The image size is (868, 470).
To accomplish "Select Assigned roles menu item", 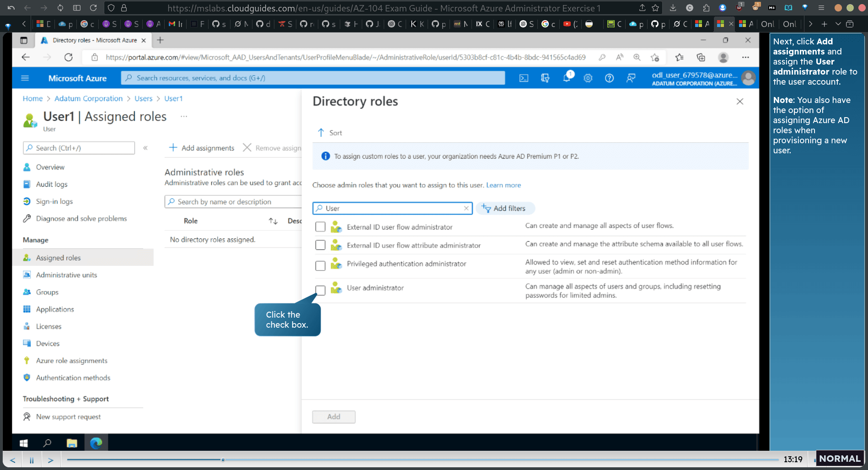I will (x=83, y=258).
